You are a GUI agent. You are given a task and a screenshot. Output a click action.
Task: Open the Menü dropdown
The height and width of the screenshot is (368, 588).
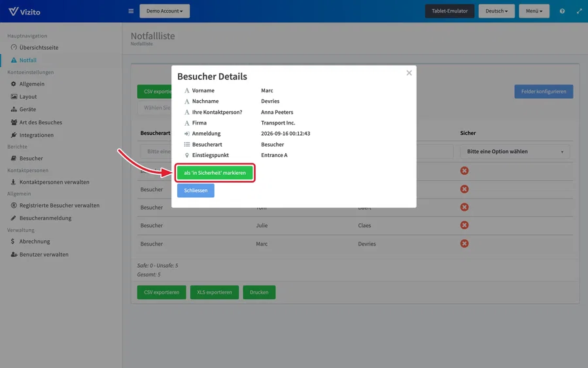(534, 11)
